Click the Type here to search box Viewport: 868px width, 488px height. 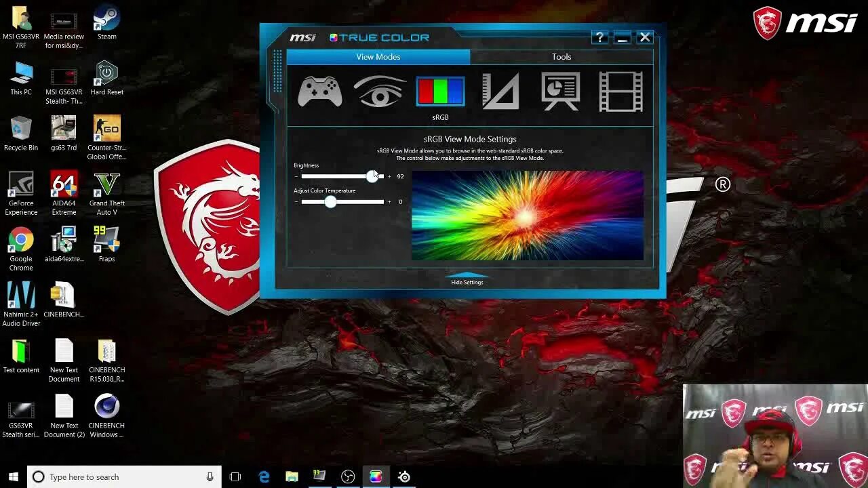point(124,476)
